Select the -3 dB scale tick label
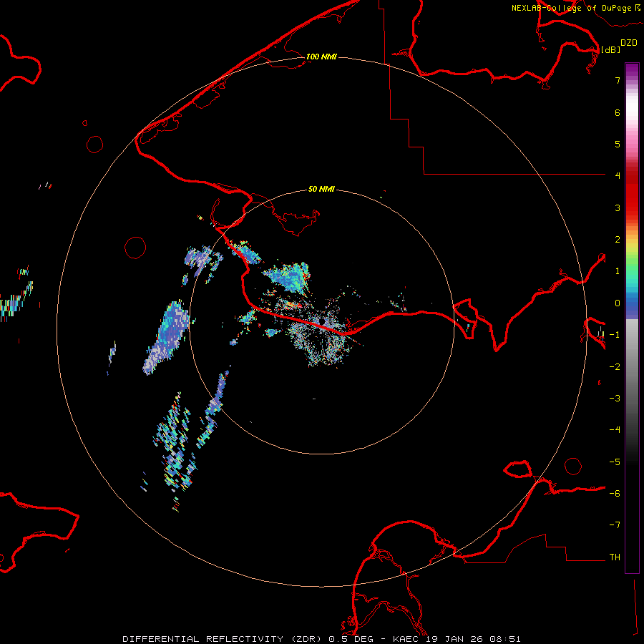This screenshot has width=644, height=644. click(615, 399)
